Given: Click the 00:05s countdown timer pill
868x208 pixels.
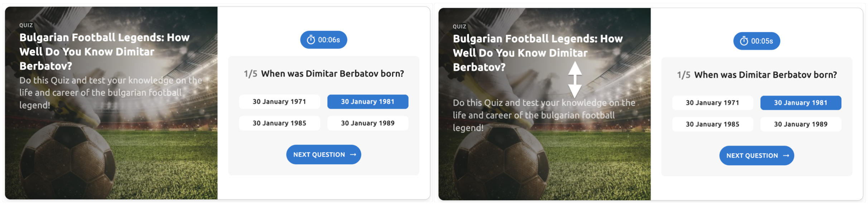Looking at the screenshot, I should pos(757,41).
